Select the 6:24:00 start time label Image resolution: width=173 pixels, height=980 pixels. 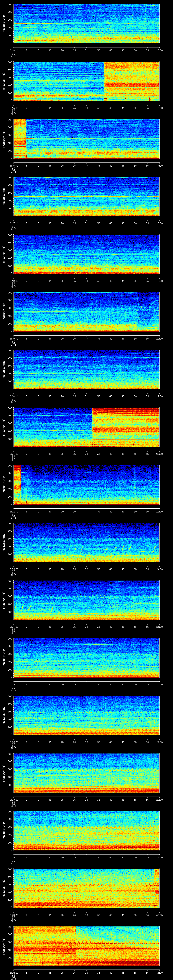[14, 627]
